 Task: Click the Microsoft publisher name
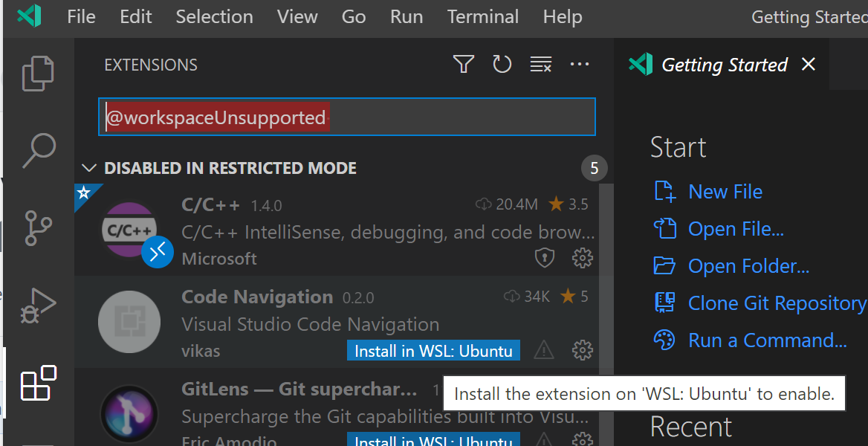click(219, 259)
